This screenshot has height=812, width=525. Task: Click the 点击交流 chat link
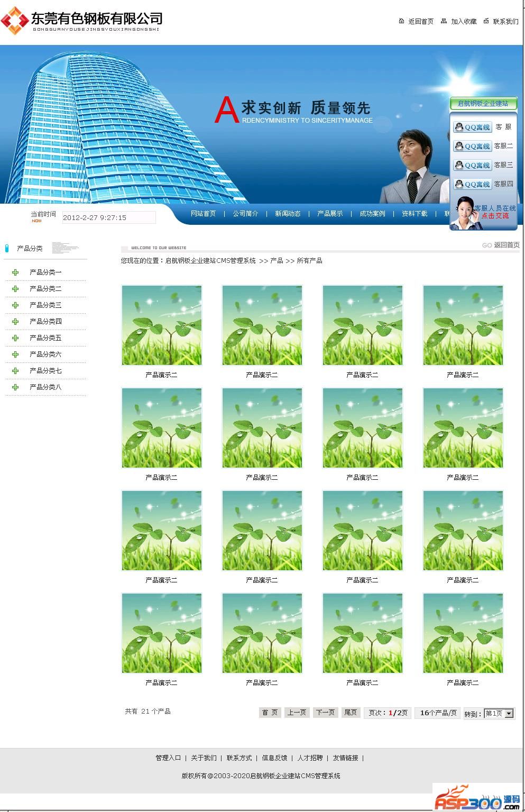click(x=495, y=216)
